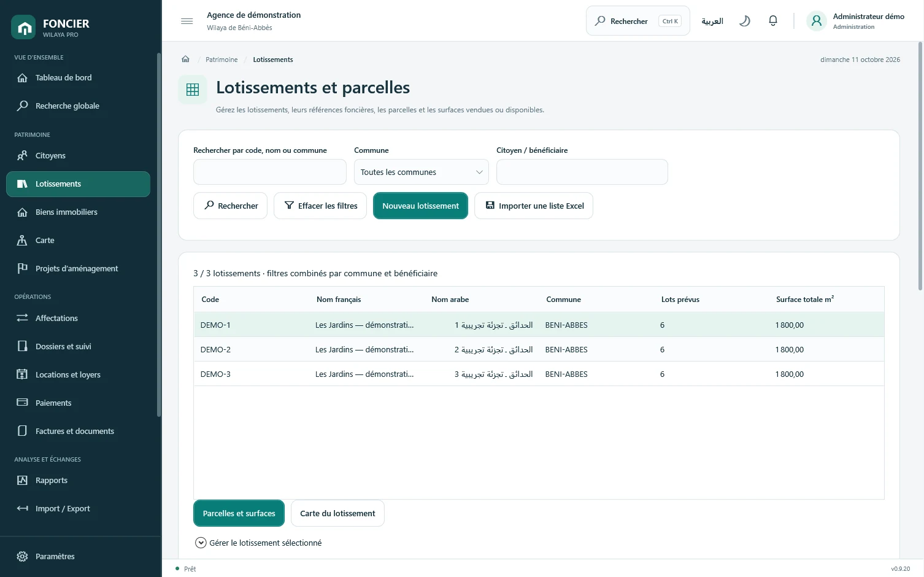Click Effacer les filtres button
The height and width of the screenshot is (577, 924).
click(x=320, y=206)
